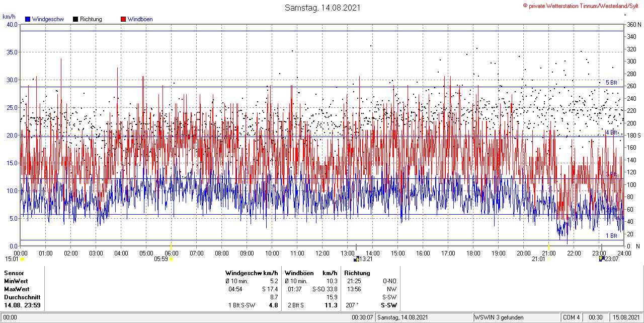Click the 40.0 speed axis label

11,24
